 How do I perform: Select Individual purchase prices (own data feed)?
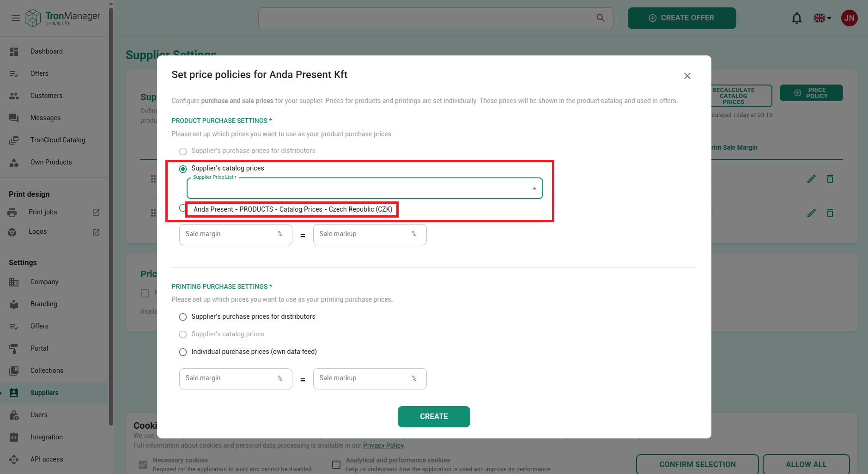[183, 352]
